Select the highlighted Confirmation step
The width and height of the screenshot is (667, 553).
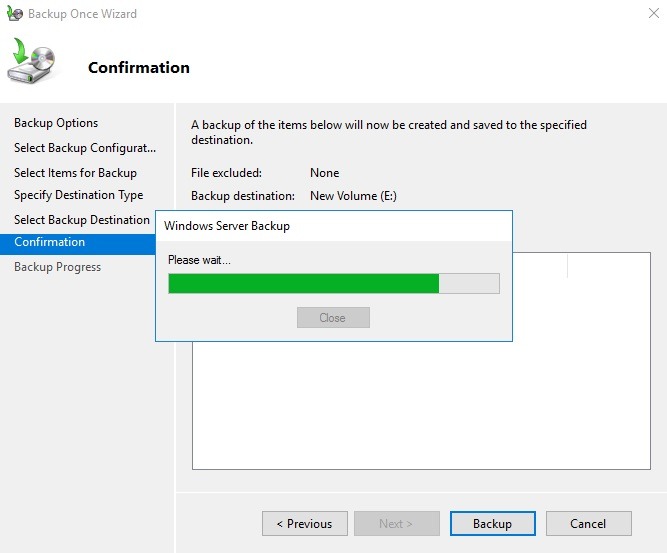click(x=50, y=242)
